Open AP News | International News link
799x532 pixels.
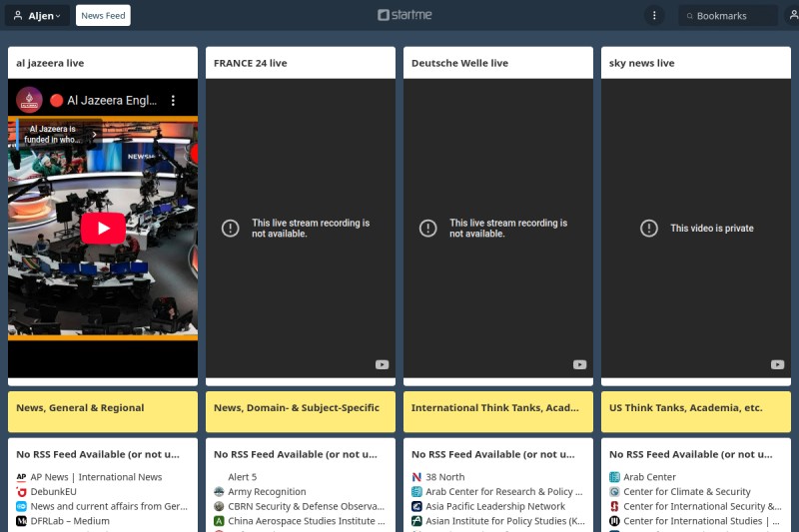click(96, 477)
